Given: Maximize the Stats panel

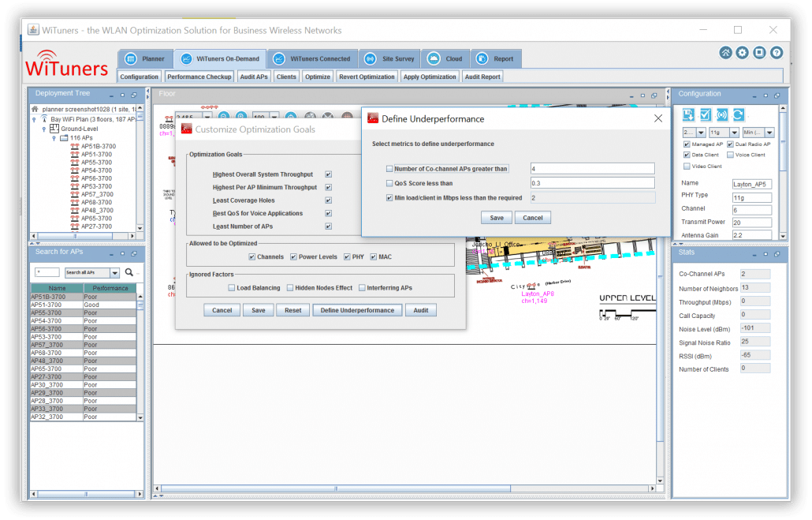Looking at the screenshot, I should 766,255.
